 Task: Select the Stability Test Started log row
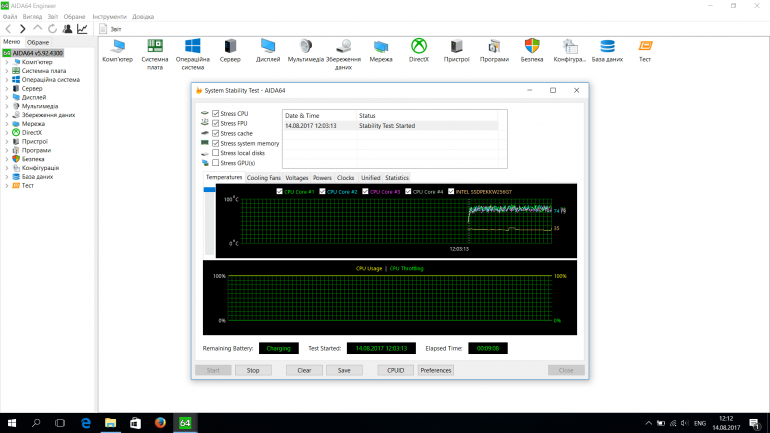click(390, 126)
